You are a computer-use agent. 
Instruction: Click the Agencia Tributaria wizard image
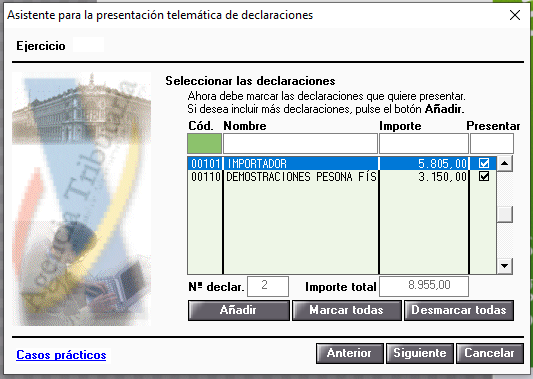[x=82, y=199]
